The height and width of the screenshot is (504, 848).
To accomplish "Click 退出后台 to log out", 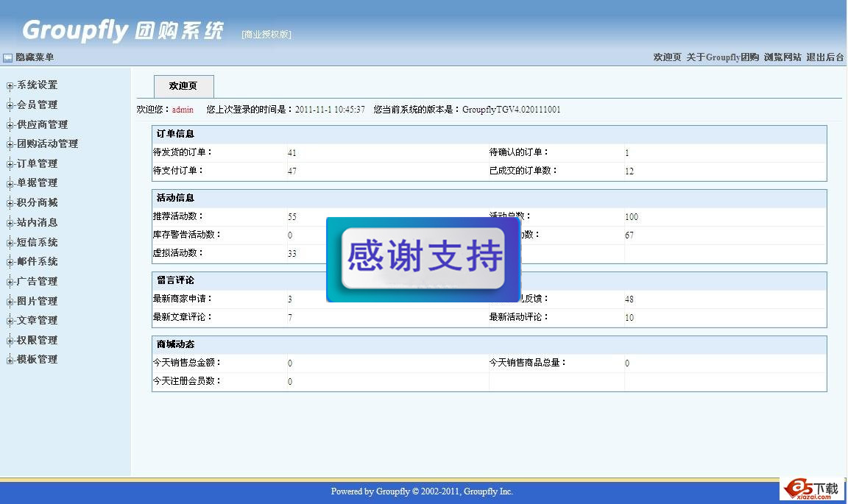I will (x=824, y=57).
